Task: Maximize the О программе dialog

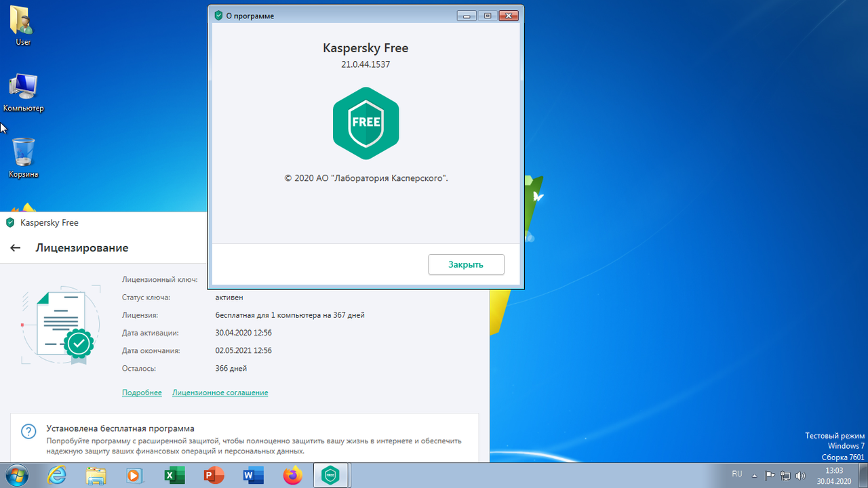Action: coord(487,16)
